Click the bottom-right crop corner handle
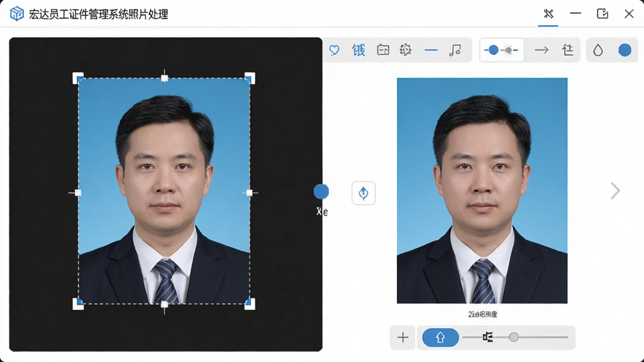The width and height of the screenshot is (644, 362). tap(250, 304)
